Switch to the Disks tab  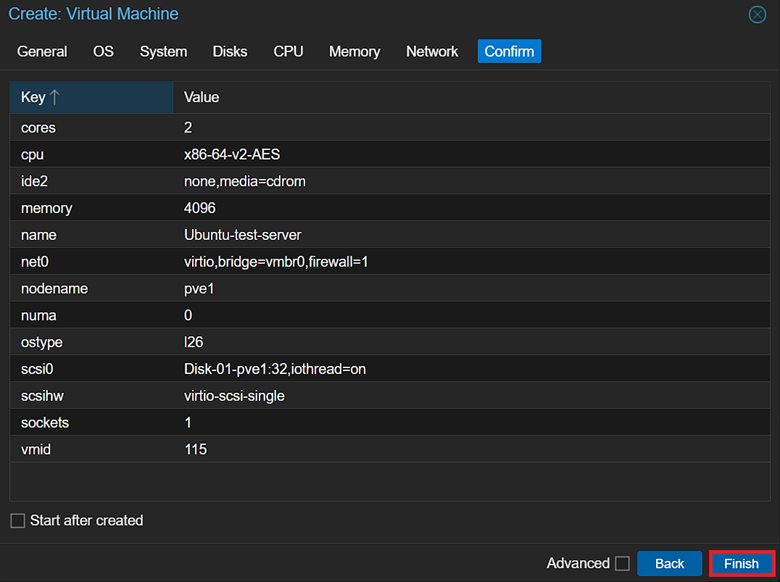pyautogui.click(x=230, y=51)
